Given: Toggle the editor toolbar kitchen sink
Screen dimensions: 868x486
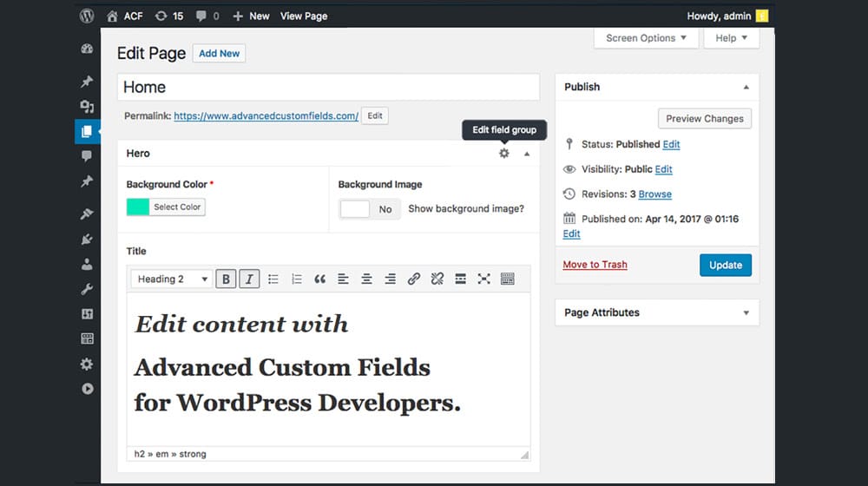Looking at the screenshot, I should pyautogui.click(x=508, y=279).
